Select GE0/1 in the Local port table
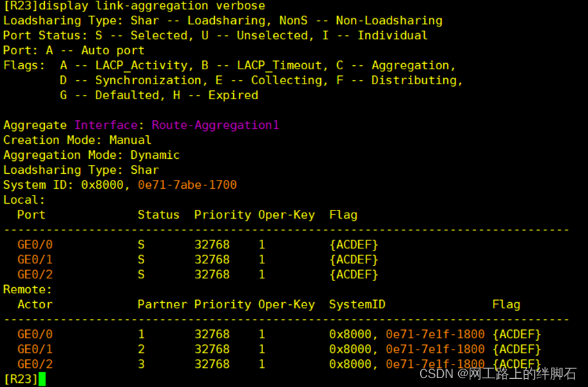The image size is (588, 387). (35, 259)
